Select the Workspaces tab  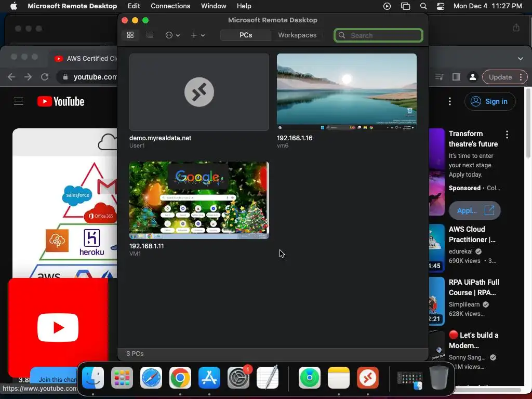[297, 35]
